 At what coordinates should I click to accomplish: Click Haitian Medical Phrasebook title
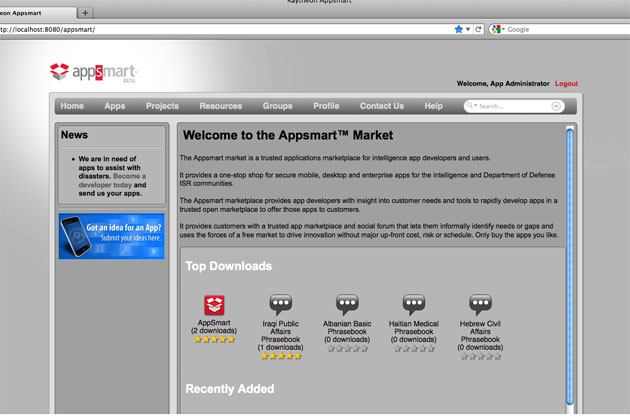click(414, 328)
